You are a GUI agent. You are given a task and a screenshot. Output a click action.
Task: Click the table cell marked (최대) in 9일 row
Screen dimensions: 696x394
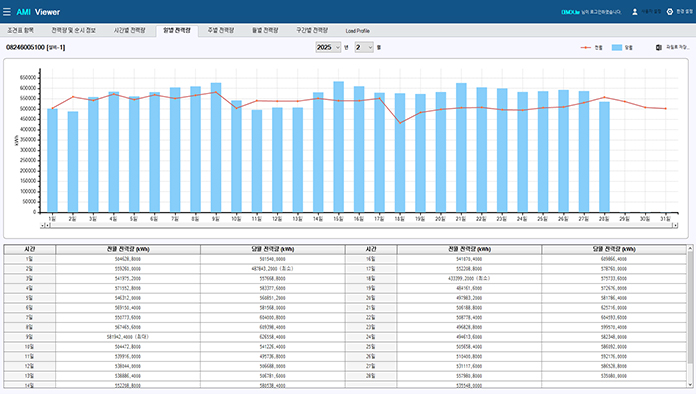(128, 337)
